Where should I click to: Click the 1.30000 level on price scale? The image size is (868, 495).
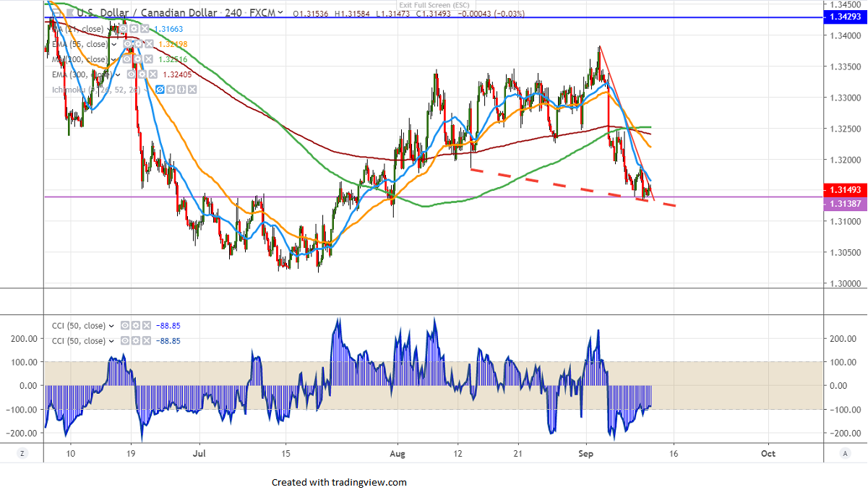[844, 284]
